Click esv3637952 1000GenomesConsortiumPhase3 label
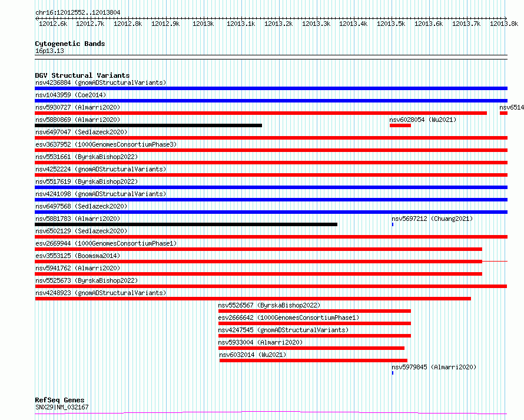The width and height of the screenshot is (524, 420). pyautogui.click(x=106, y=144)
